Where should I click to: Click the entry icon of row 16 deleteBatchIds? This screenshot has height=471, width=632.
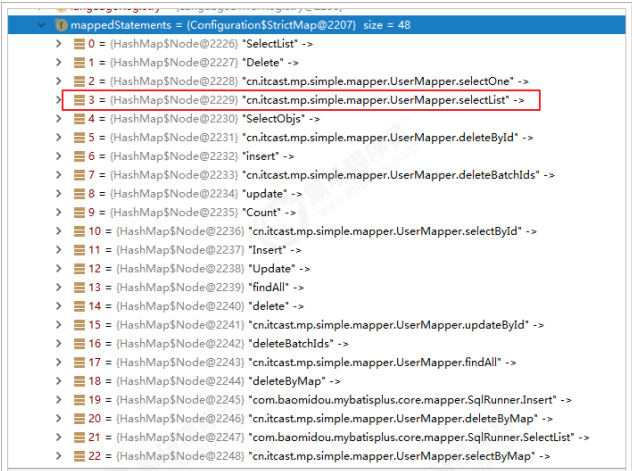tap(80, 343)
